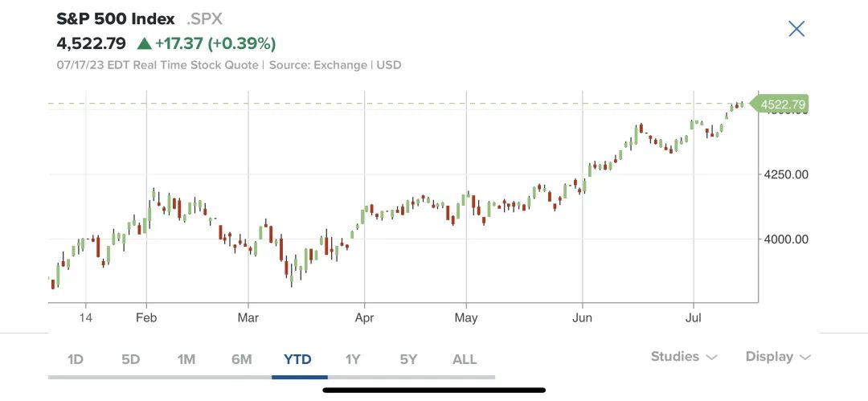Tap the .SPX ticker symbol
Image resolution: width=868 pixels, height=401 pixels.
tap(204, 19)
